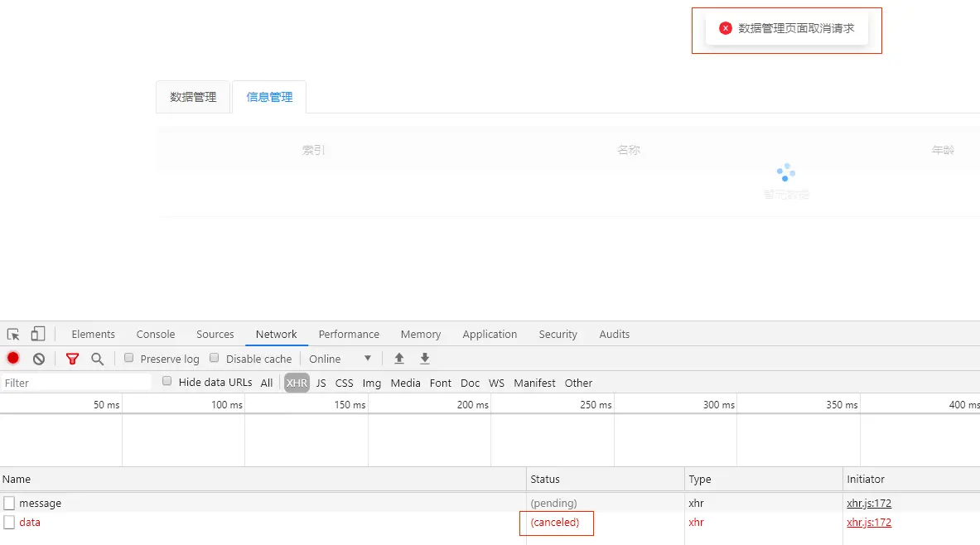
Task: Open the Sources panel
Action: (x=215, y=335)
